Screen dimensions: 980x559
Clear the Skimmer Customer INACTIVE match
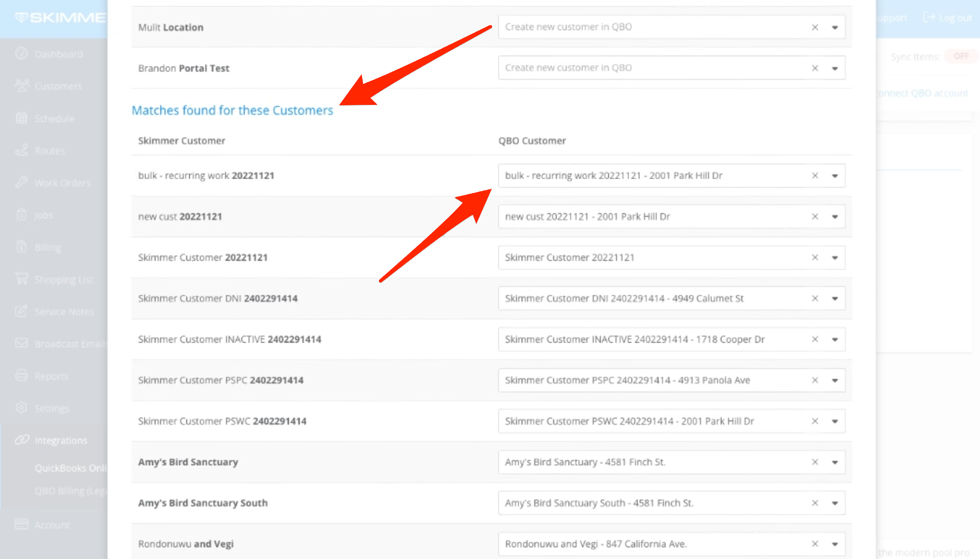click(x=815, y=339)
